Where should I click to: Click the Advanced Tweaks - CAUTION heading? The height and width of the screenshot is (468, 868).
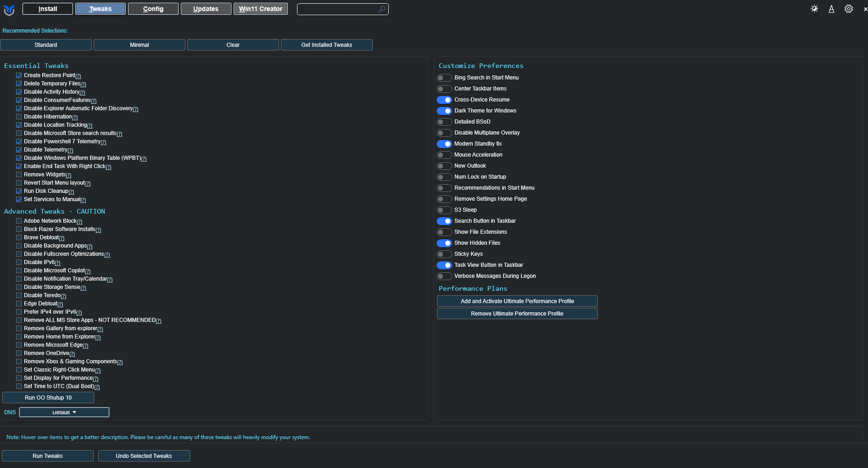click(55, 211)
